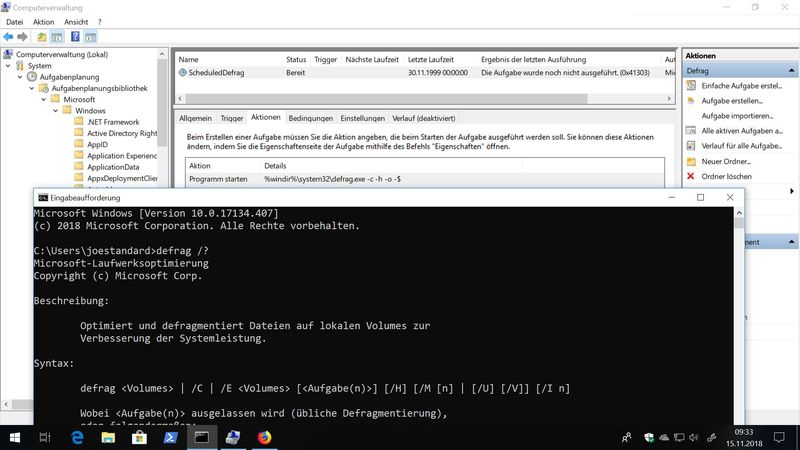Open the notification center icon
Screen dimensions: 800x450
pyautogui.click(x=779, y=437)
